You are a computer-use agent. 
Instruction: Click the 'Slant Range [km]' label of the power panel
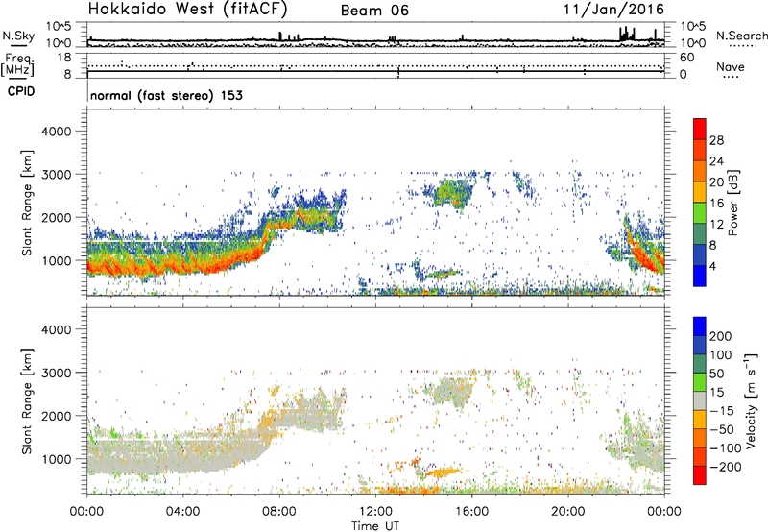27,203
